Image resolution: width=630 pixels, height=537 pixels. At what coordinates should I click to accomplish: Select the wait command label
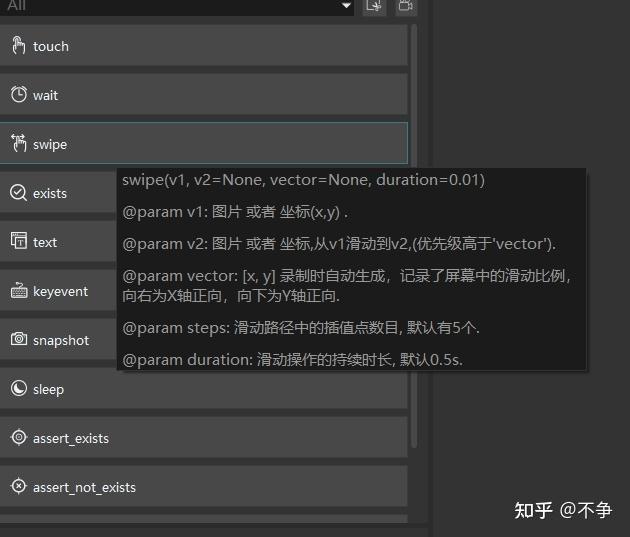[x=46, y=95]
